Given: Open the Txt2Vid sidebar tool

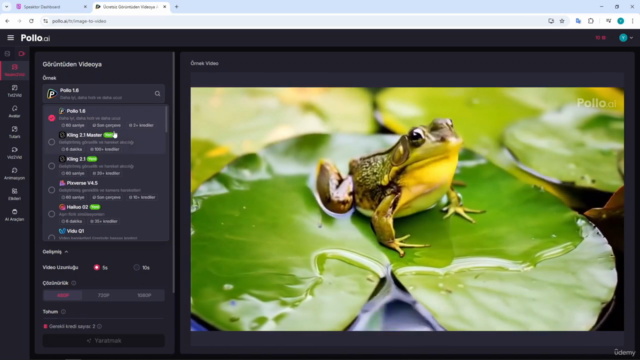Looking at the screenshot, I should (x=15, y=91).
